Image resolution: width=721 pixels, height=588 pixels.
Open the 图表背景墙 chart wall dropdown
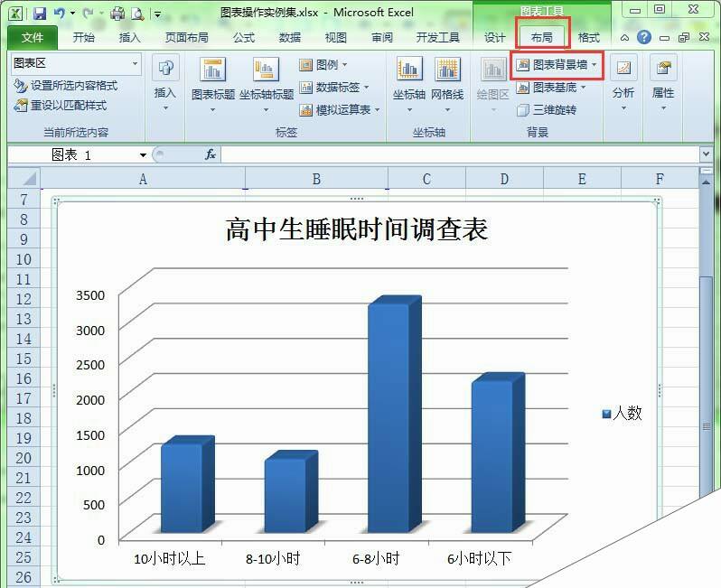pos(557,65)
